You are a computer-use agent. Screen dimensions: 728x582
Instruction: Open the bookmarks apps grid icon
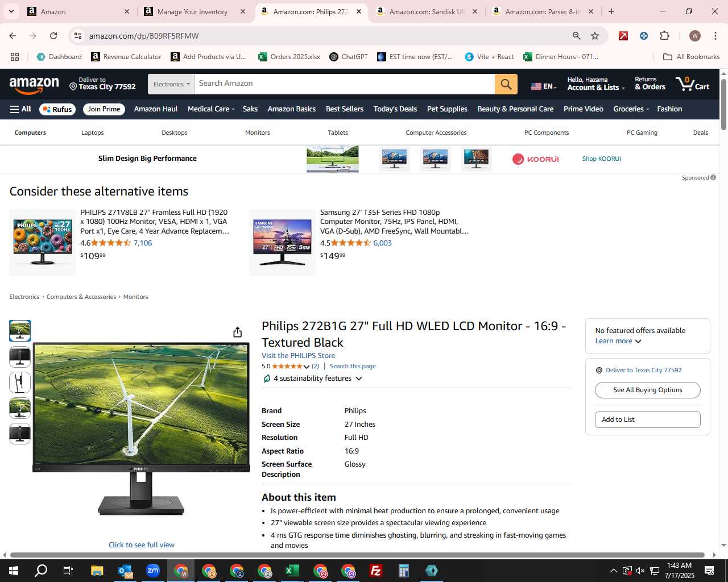(15, 57)
